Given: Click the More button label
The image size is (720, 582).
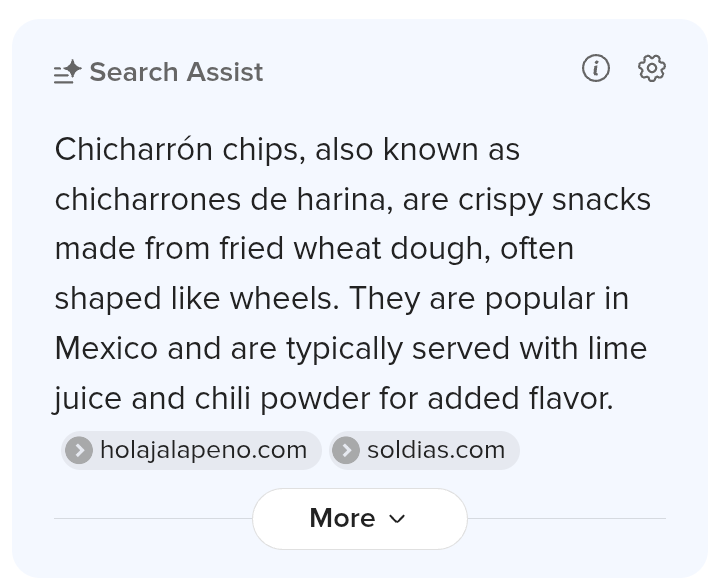Looking at the screenshot, I should pos(342,518).
